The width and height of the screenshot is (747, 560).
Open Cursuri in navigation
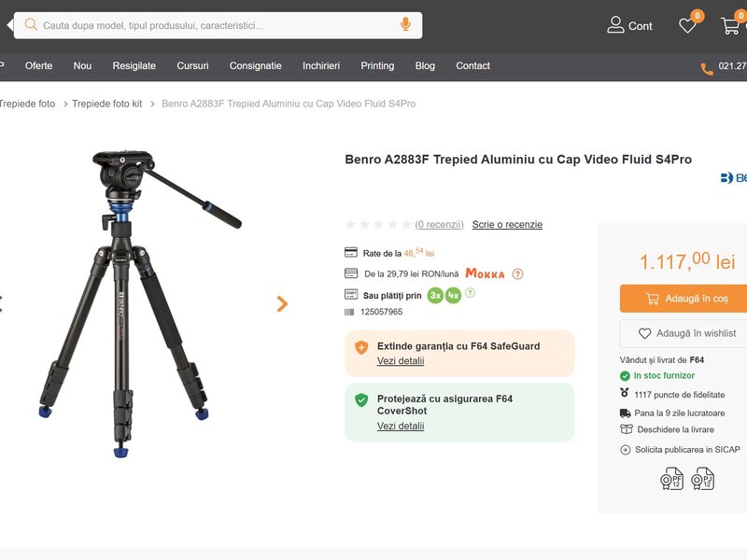[192, 65]
